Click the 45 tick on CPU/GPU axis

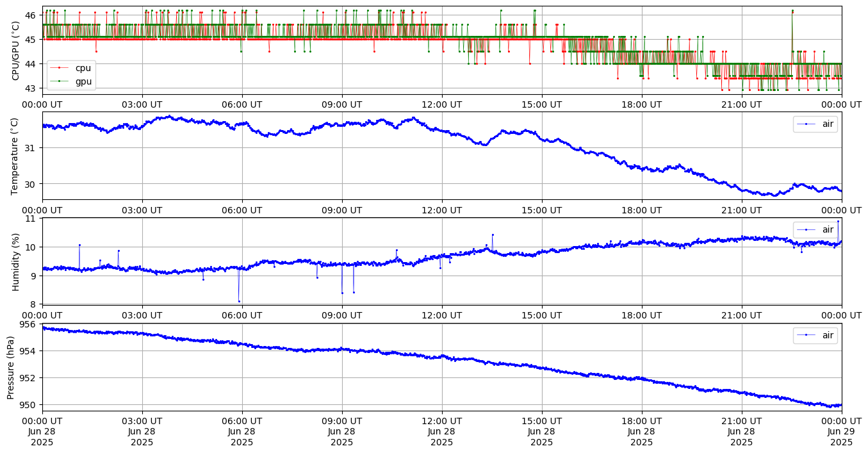tap(31, 39)
